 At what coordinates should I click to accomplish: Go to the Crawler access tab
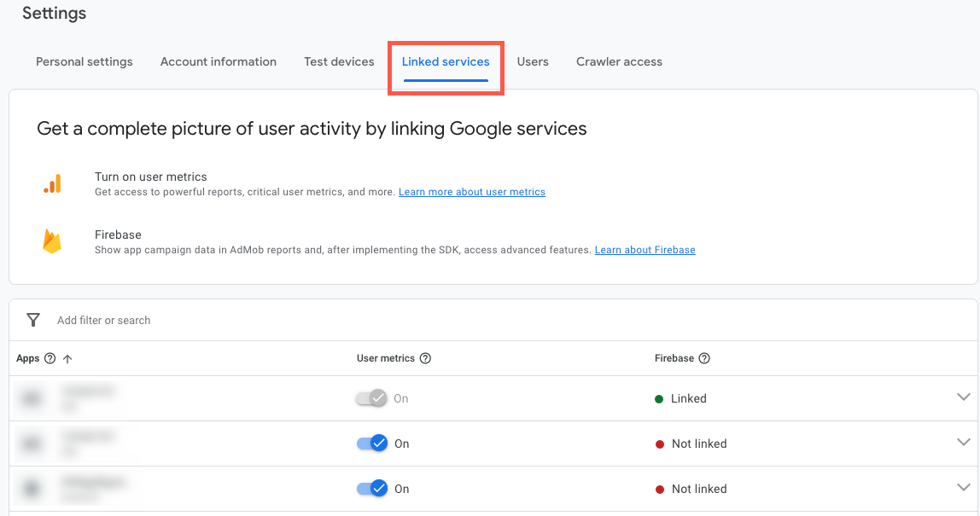coord(619,61)
